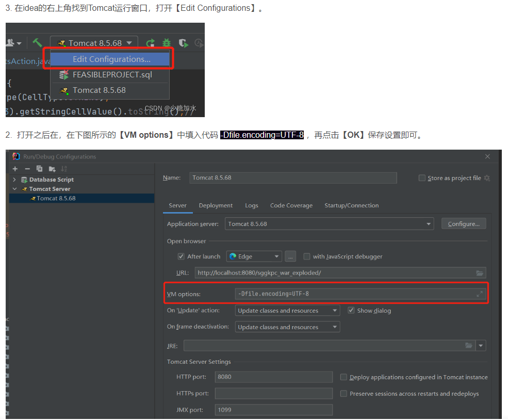The image size is (508, 420).
Task: Select Tomcat 8.5.68 tree item
Action: click(81, 198)
